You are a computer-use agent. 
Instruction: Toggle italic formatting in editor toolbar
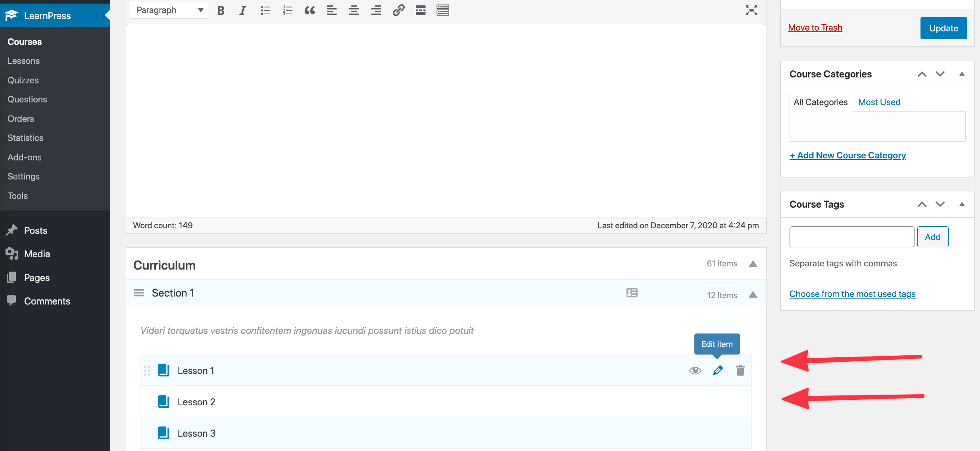point(242,10)
